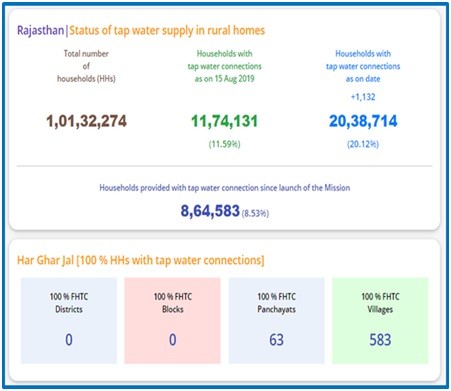Click the (20.12%) percentage text
Viewport: 451px width, 391px height.
363,144
